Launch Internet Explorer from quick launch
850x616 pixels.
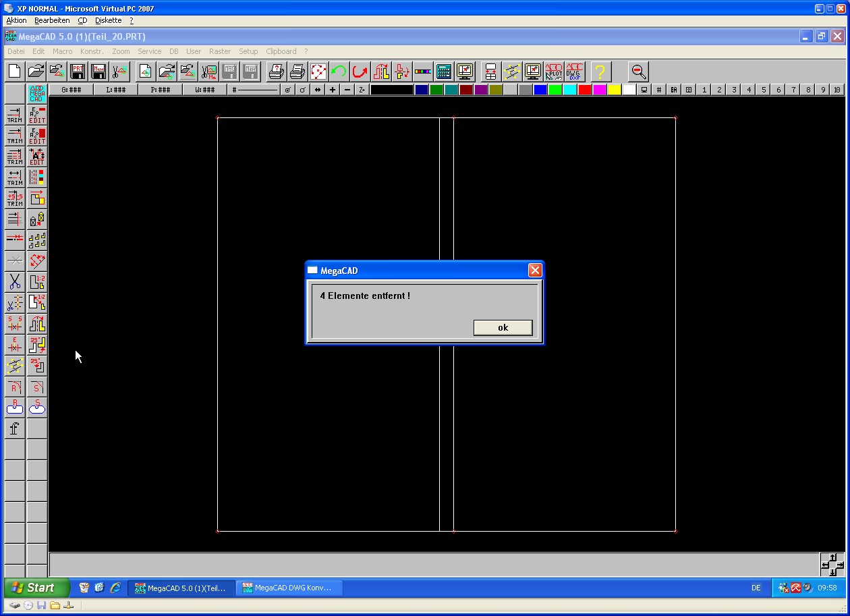[115, 588]
